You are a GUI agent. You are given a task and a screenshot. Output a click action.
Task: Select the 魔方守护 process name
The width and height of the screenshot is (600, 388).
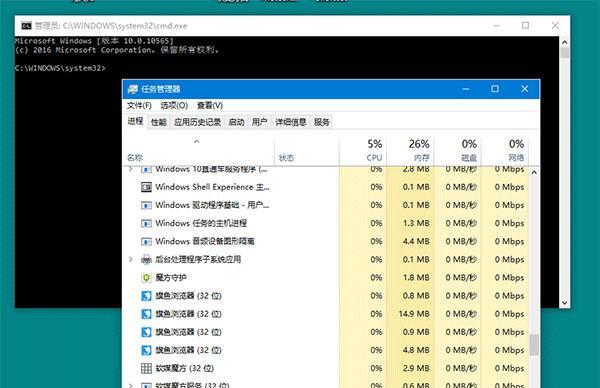pyautogui.click(x=171, y=277)
